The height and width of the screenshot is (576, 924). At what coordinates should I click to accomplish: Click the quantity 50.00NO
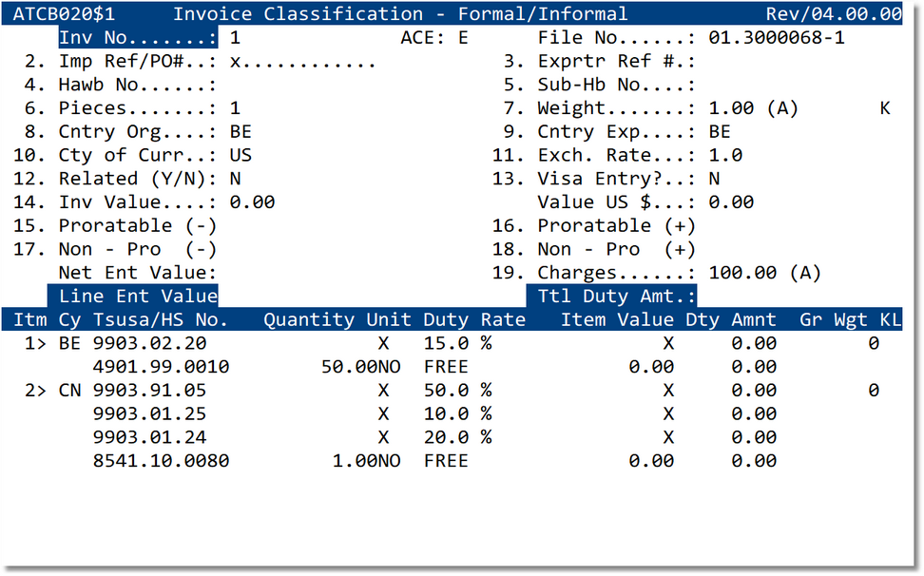360,367
